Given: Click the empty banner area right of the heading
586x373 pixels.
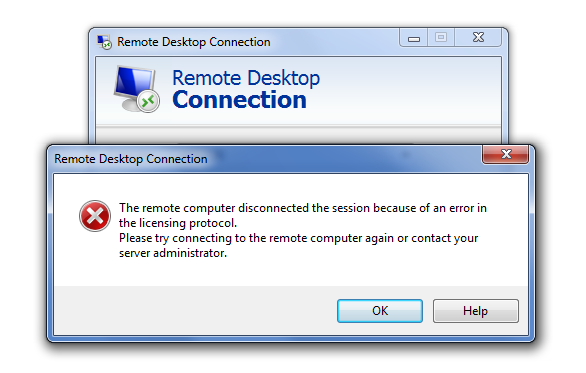Looking at the screenshot, I should coord(411,90).
